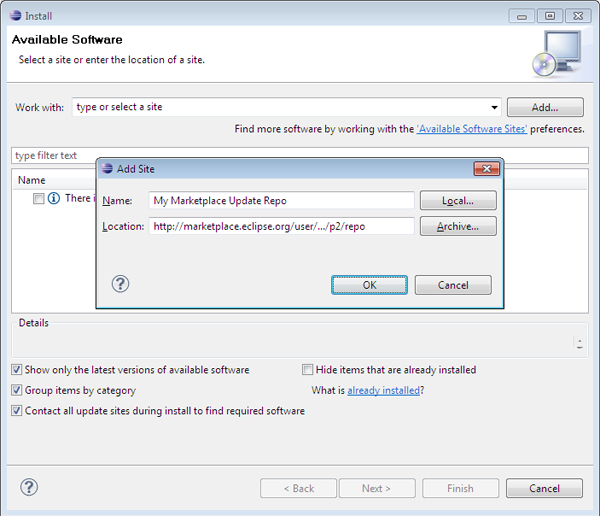Click the Add Site dialog title icon
This screenshot has height=516, width=600.
coord(108,169)
